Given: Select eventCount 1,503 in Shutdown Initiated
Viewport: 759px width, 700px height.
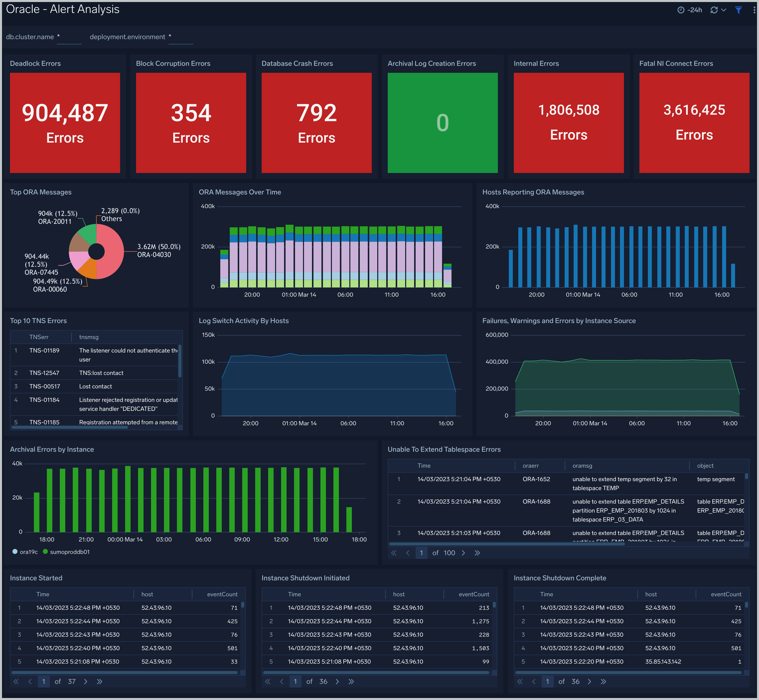Looking at the screenshot, I should [x=480, y=648].
